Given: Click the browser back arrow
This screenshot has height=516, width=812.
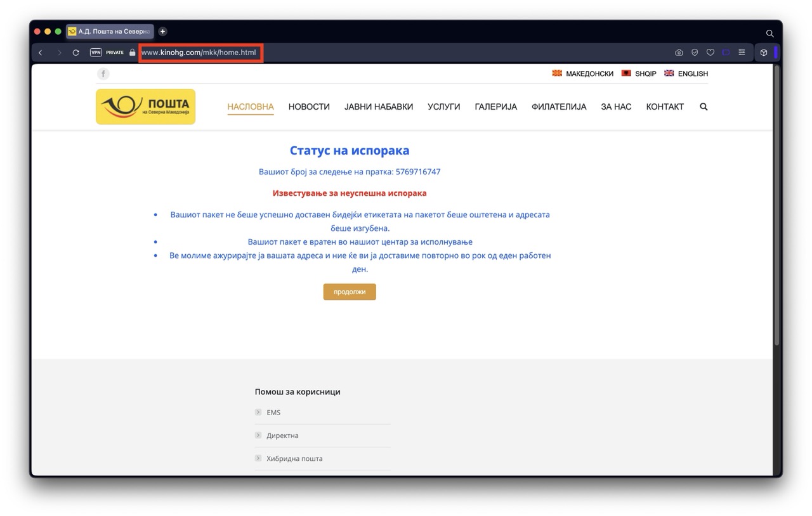Looking at the screenshot, I should (x=41, y=53).
